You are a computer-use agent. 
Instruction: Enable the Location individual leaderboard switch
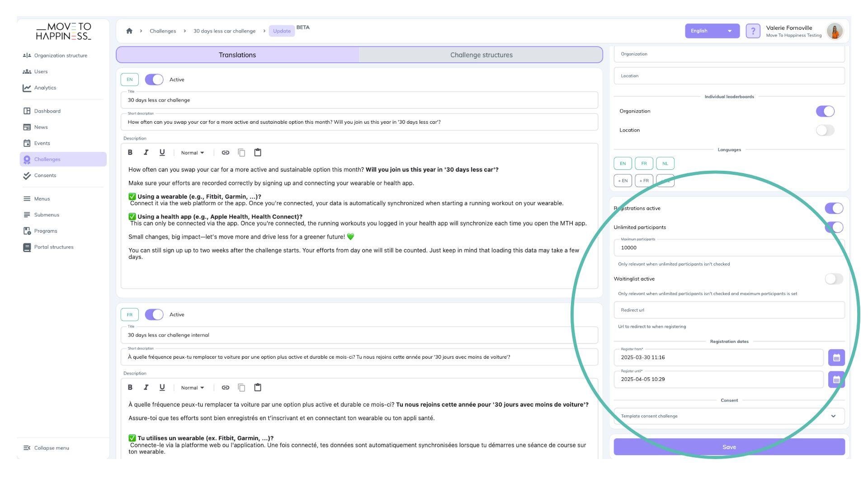click(825, 130)
